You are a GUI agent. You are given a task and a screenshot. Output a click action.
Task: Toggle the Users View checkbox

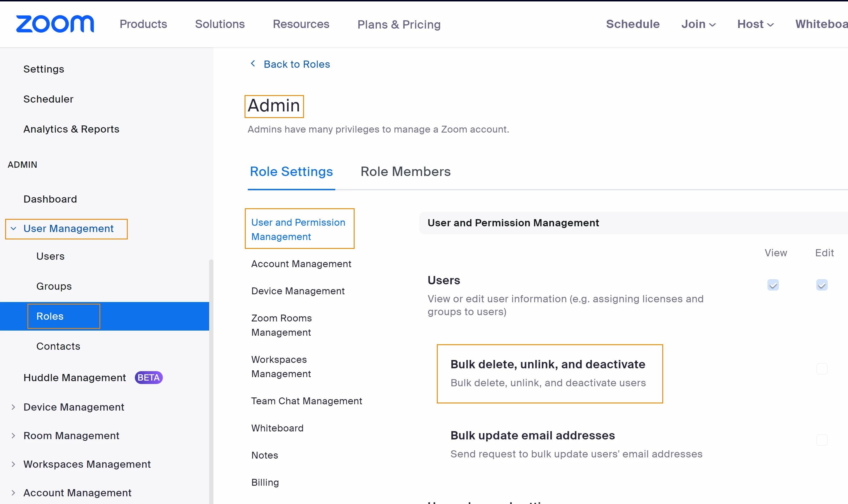point(773,285)
